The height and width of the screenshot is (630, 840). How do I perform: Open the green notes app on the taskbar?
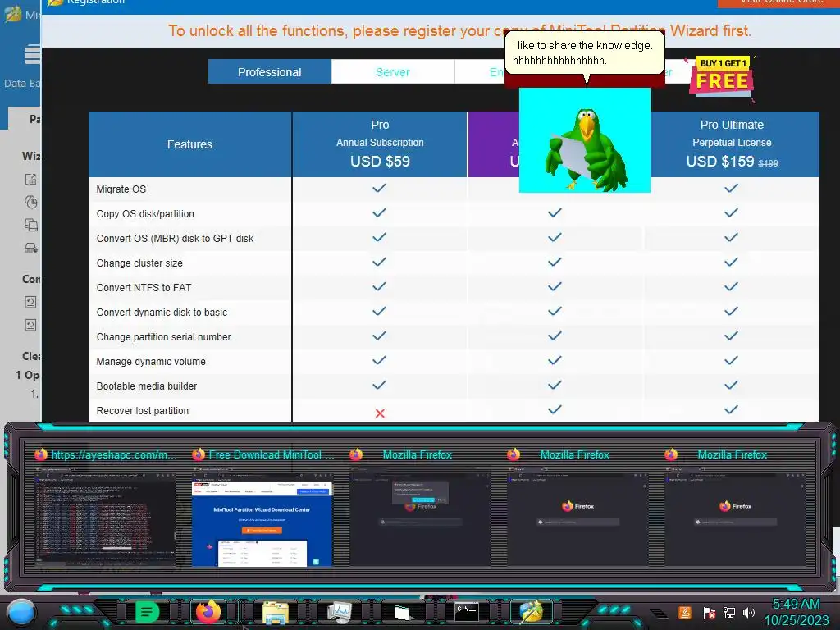click(x=148, y=611)
